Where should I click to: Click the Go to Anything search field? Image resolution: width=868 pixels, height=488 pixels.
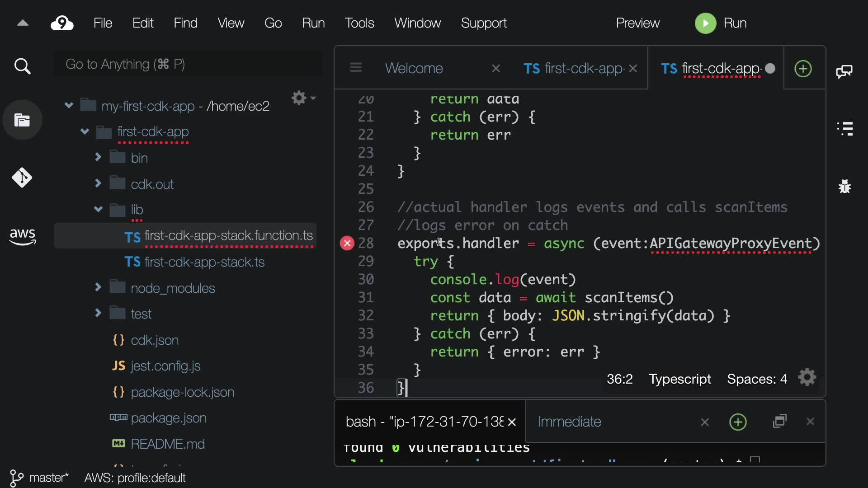(188, 64)
